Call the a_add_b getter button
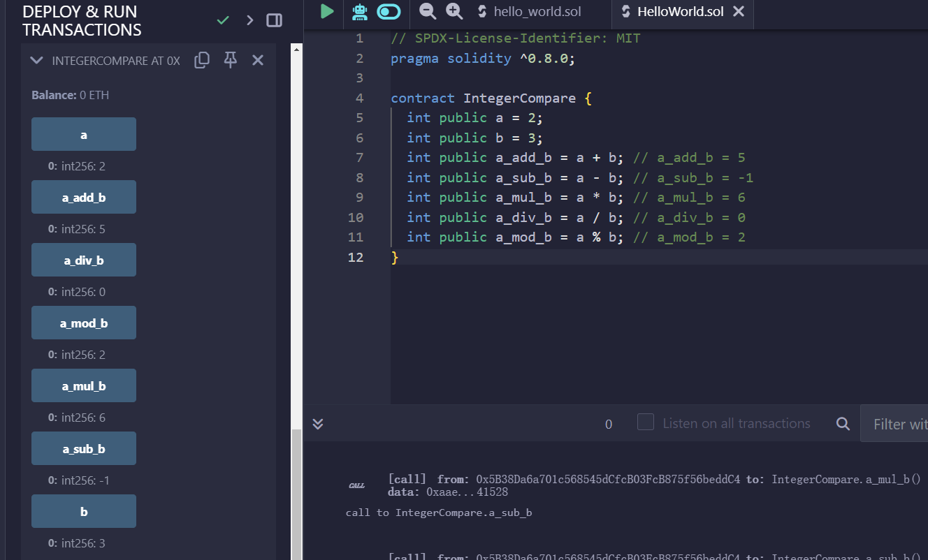The image size is (928, 560). pyautogui.click(x=84, y=197)
